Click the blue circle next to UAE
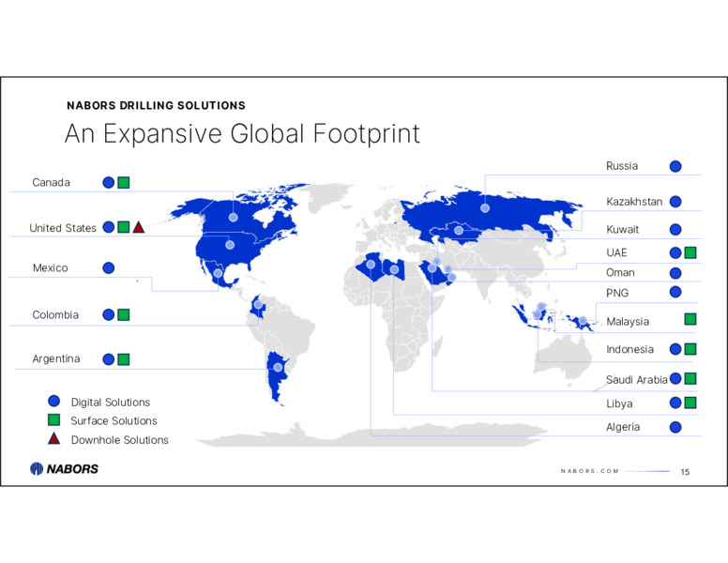 [675, 252]
